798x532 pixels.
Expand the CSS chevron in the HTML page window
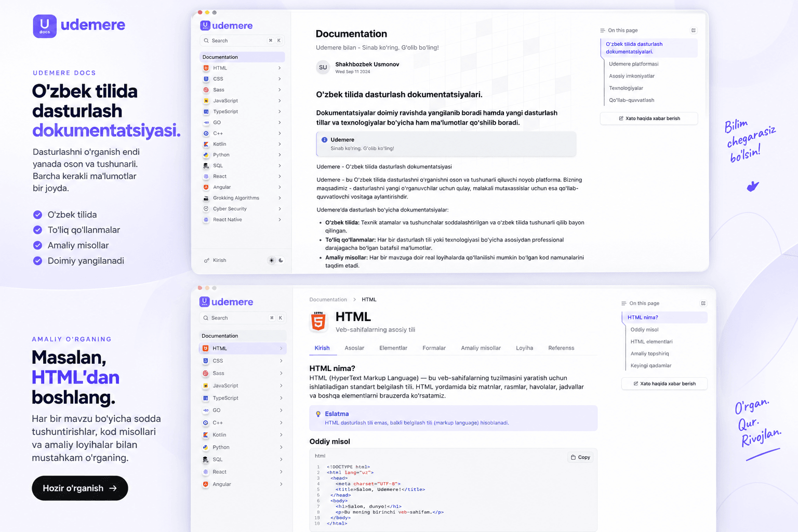[281, 361]
